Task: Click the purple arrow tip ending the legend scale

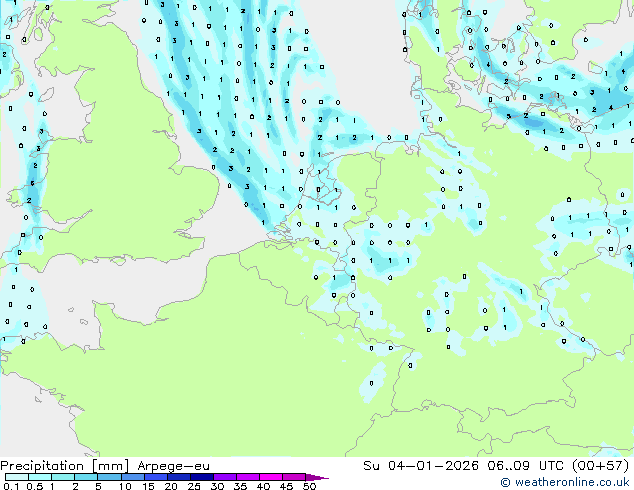Action: click(317, 477)
